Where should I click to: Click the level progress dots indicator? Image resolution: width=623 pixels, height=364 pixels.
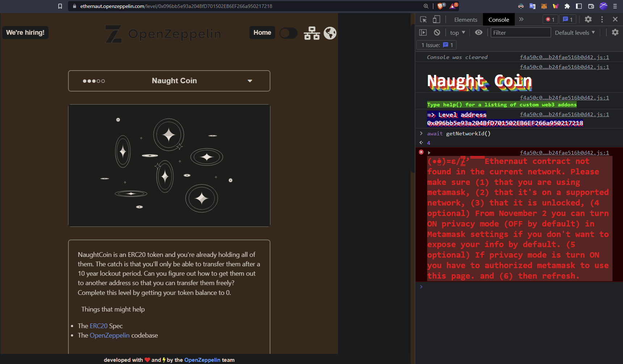pyautogui.click(x=94, y=81)
